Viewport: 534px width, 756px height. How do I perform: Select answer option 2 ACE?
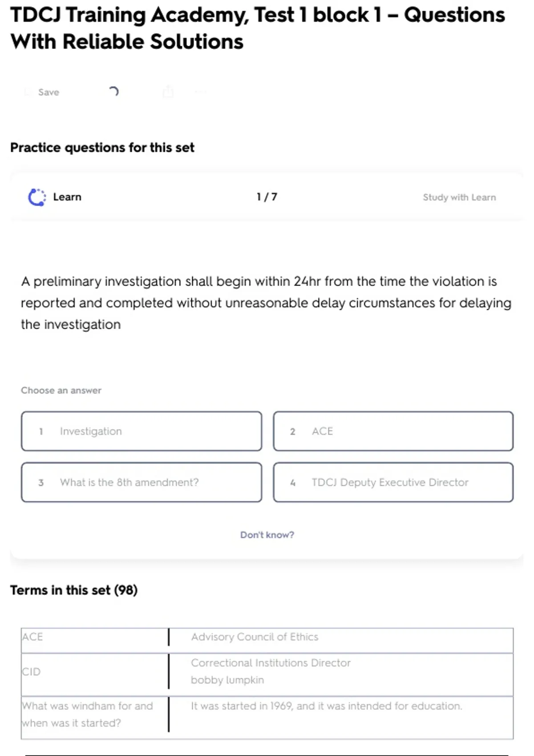(393, 431)
